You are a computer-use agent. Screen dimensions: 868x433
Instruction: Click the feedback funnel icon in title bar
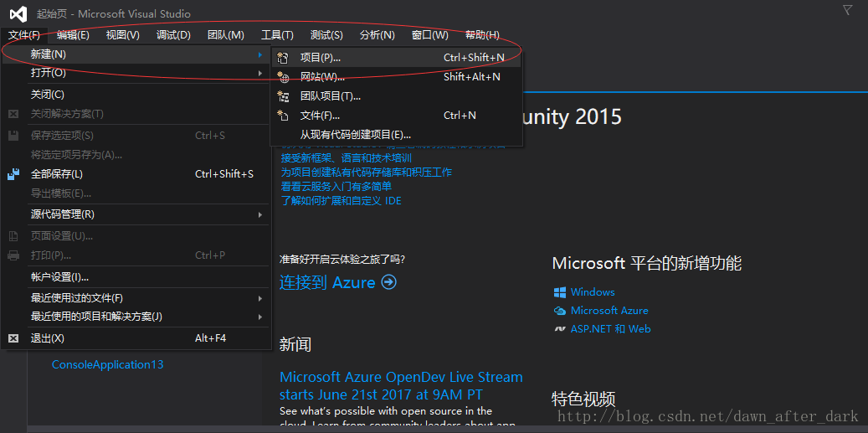[x=848, y=9]
